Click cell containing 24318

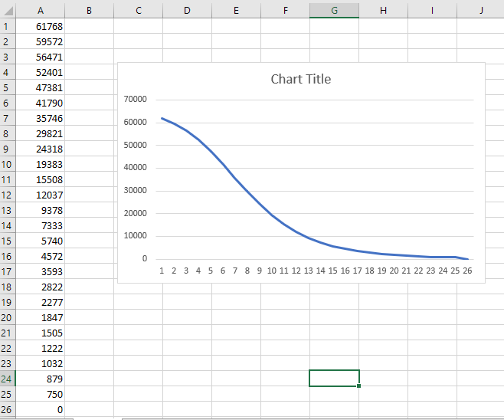click(40, 149)
